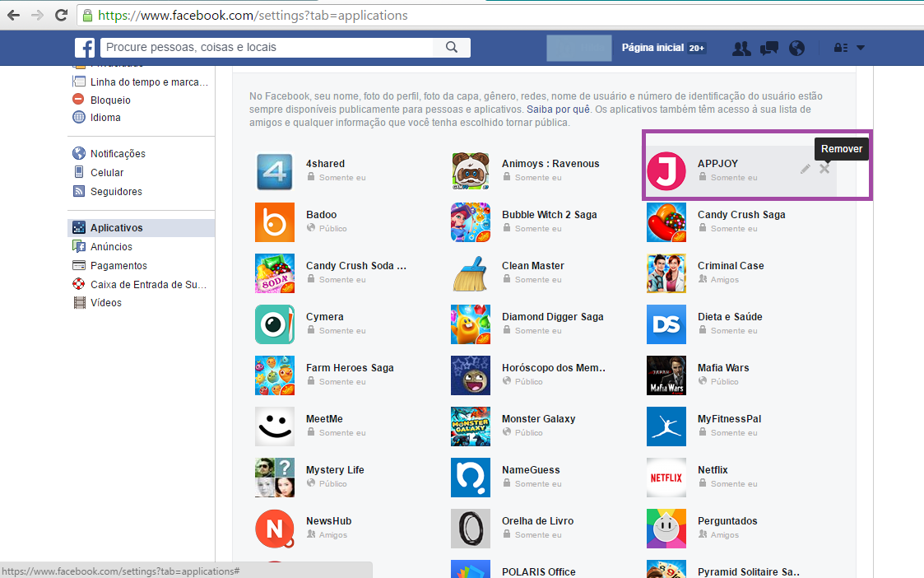Remove APPJOY app with X icon
Image resolution: width=924 pixels, height=578 pixels.
click(824, 169)
